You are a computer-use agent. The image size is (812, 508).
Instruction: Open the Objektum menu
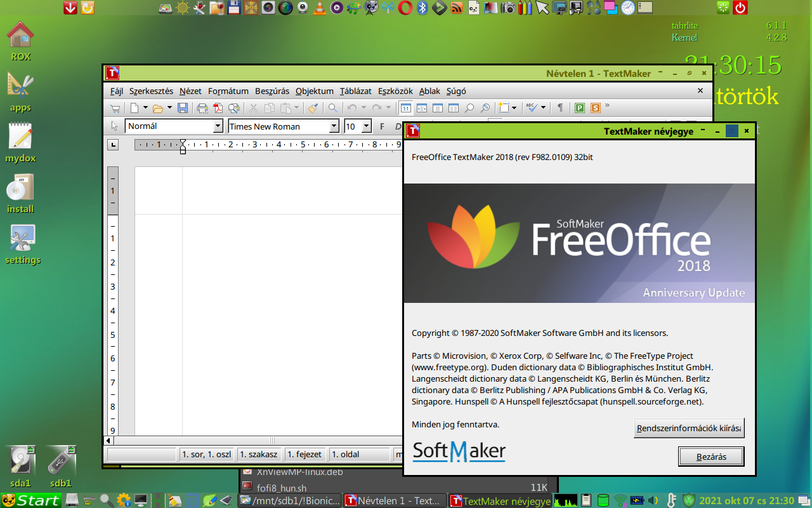[x=314, y=91]
